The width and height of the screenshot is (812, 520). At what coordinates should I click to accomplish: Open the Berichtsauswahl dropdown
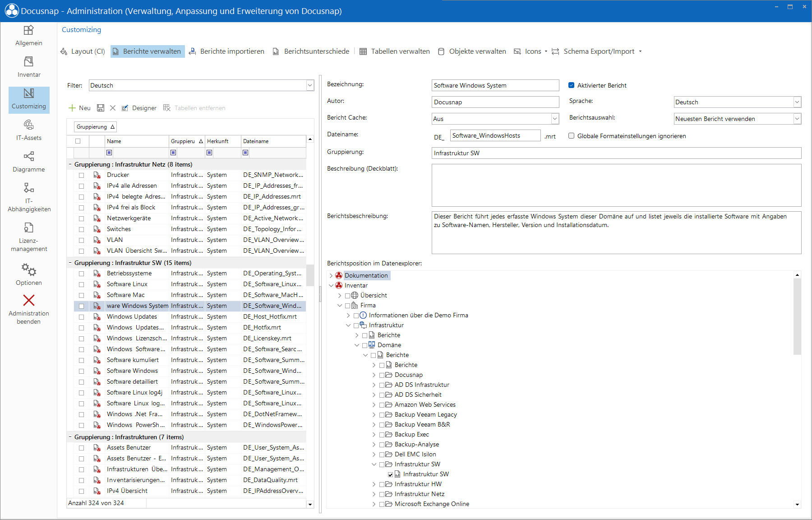click(797, 119)
